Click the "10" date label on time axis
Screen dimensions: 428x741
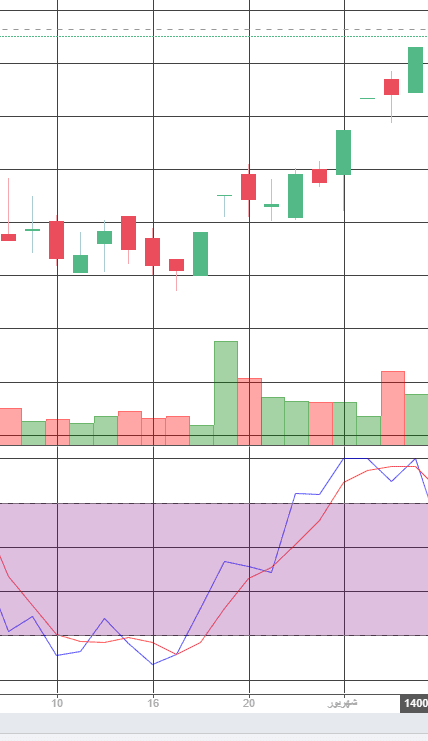pyautogui.click(x=57, y=703)
